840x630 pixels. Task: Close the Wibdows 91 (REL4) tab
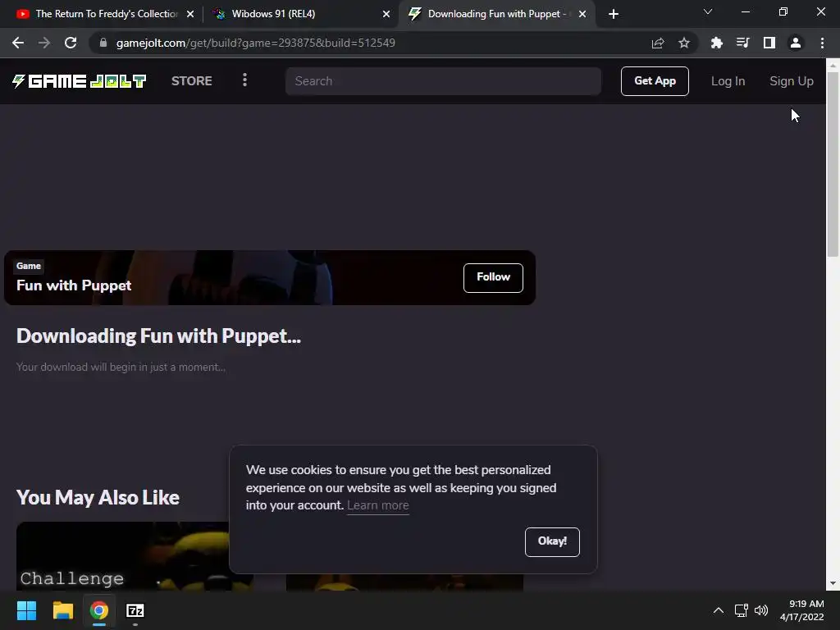386,14
